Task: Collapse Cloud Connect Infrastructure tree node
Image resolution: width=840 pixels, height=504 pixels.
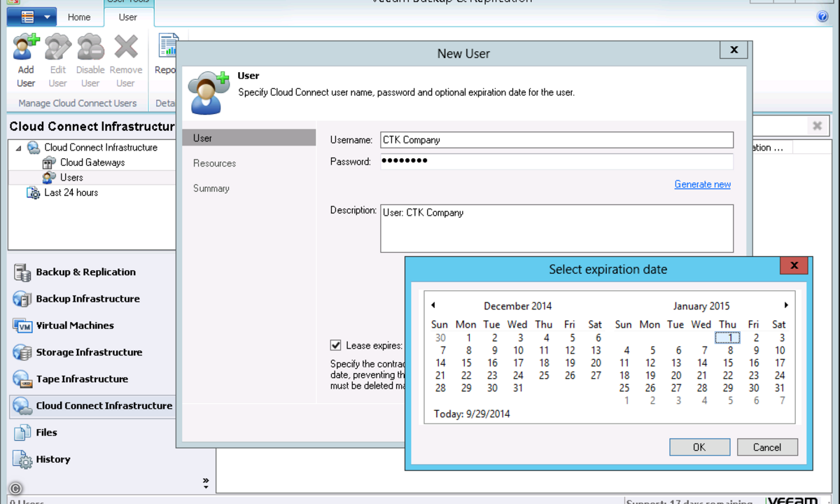Action: tap(18, 148)
